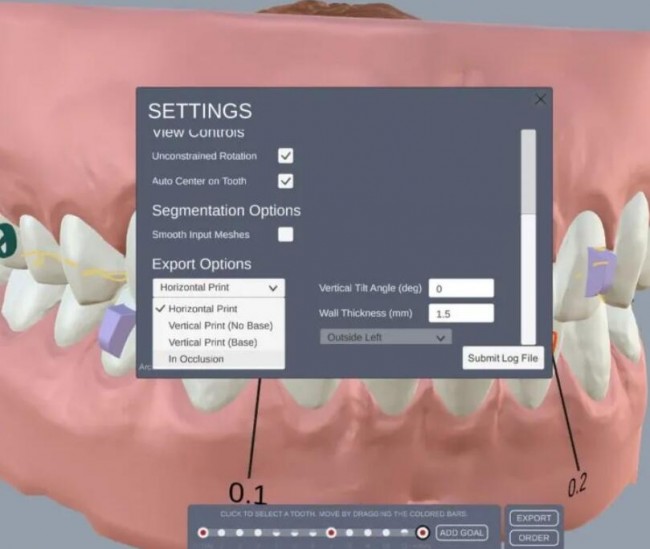
Task: Choose Vertical Print (No Base) option
Action: pyautogui.click(x=220, y=326)
